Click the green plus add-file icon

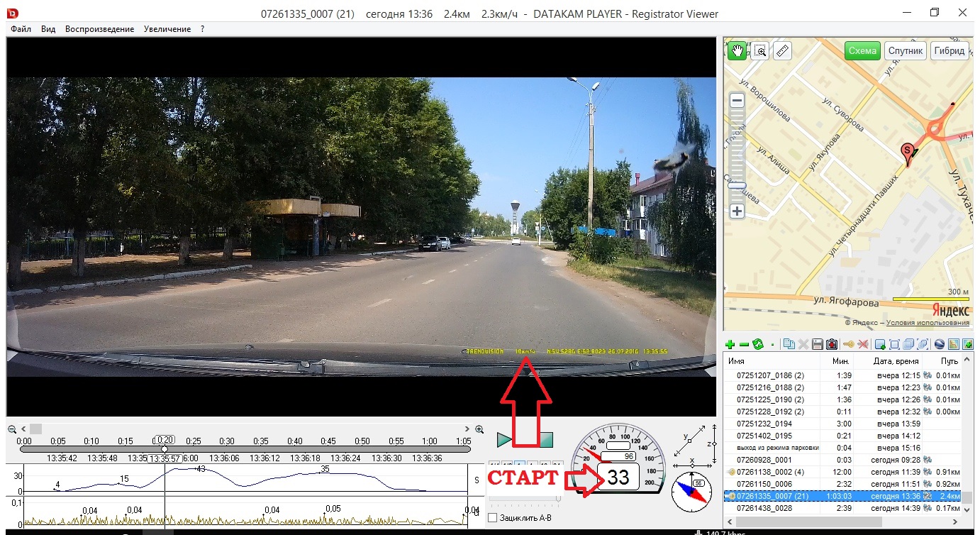pos(730,345)
